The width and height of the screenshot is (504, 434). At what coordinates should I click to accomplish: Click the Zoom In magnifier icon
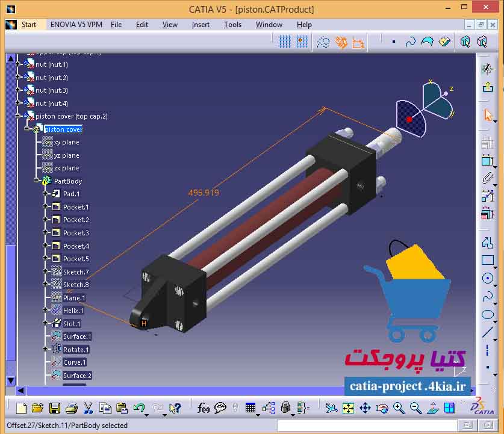[399, 408]
